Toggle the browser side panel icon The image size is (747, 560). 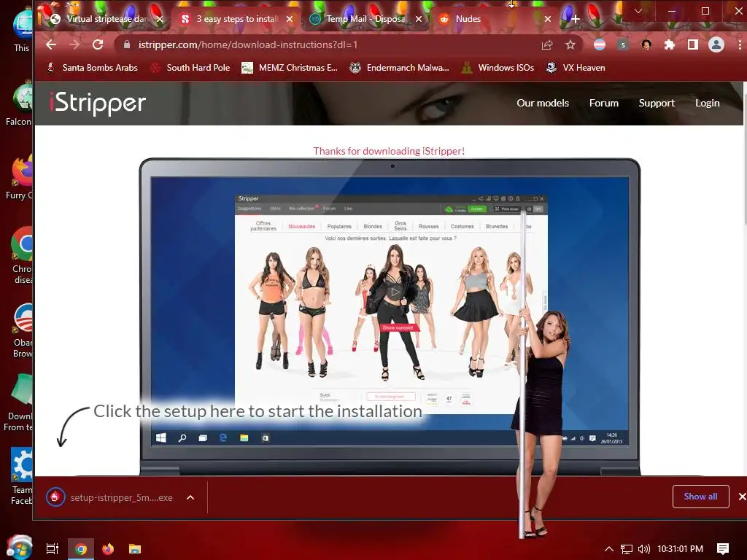[x=693, y=44]
